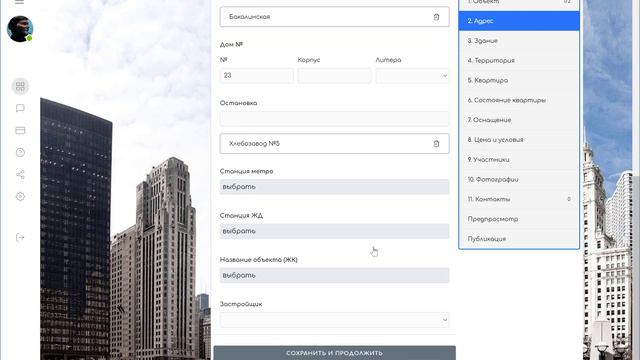Go to step 3. Здание
Image resolution: width=640 pixels, height=360 pixels.
click(519, 41)
